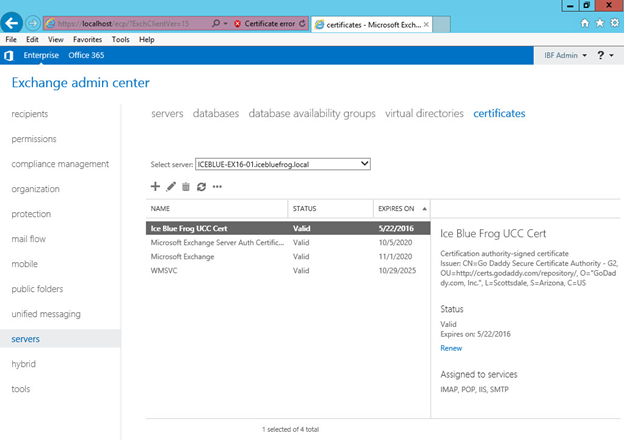Screen dimensions: 624x447
Task: Switch to the databases tab
Action: click(x=216, y=113)
